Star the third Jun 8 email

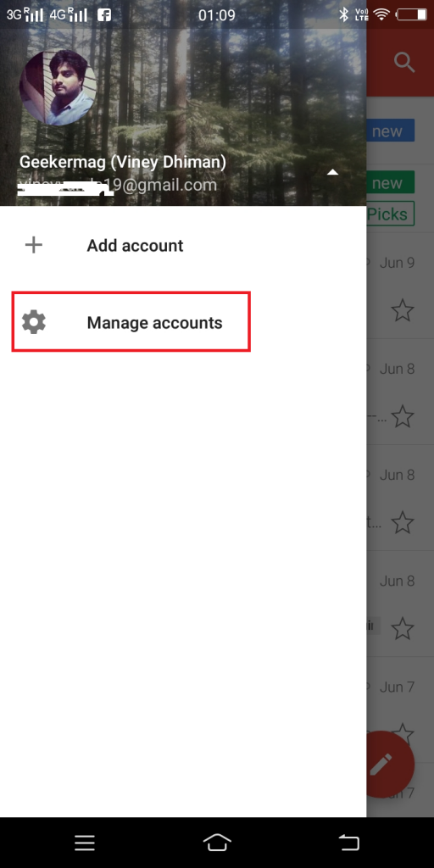(x=403, y=628)
